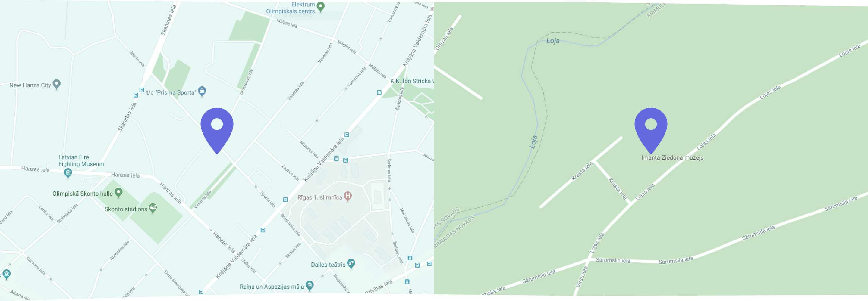Click the Latvian Fire Fighting Museum icon
Viewport: 868px width, 301px height.
(68, 173)
